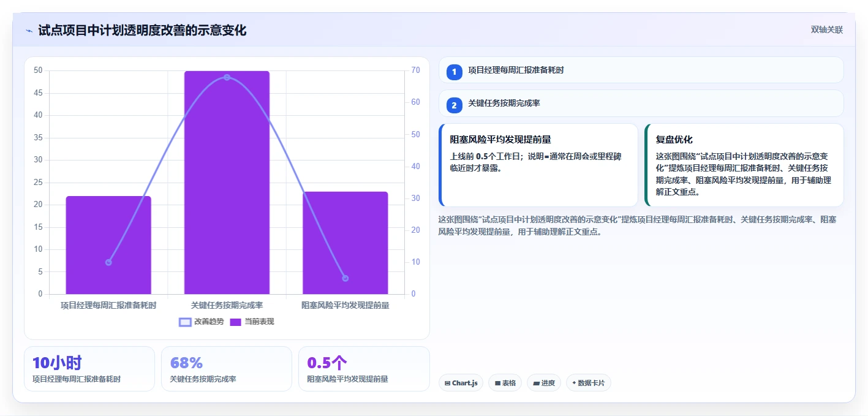Toggle the 改善趋势 legend entry
The width and height of the screenshot is (868, 416).
202,322
